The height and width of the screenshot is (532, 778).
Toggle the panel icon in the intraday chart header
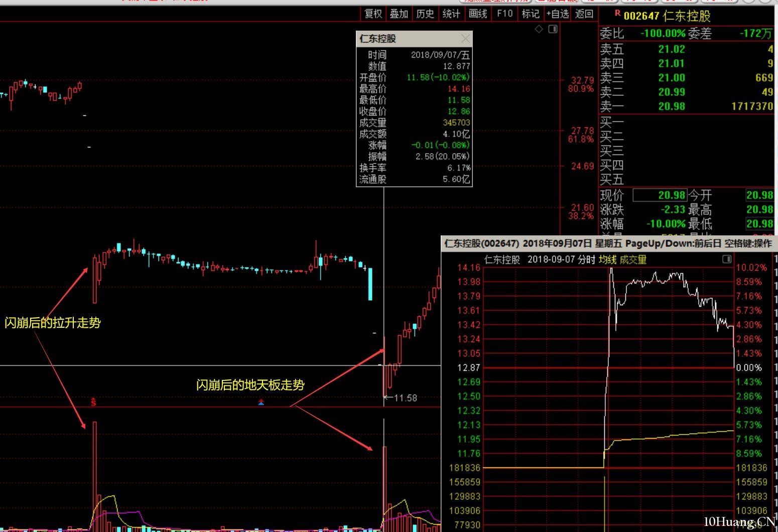pyautogui.click(x=727, y=259)
